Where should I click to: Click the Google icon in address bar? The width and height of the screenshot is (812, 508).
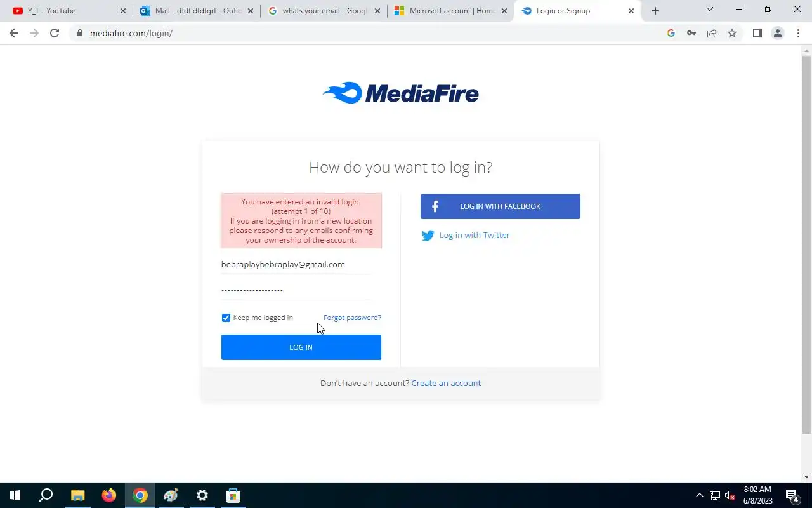671,33
